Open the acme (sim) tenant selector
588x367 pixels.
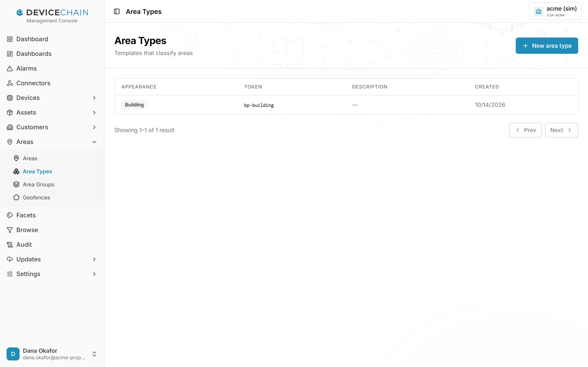(555, 11)
